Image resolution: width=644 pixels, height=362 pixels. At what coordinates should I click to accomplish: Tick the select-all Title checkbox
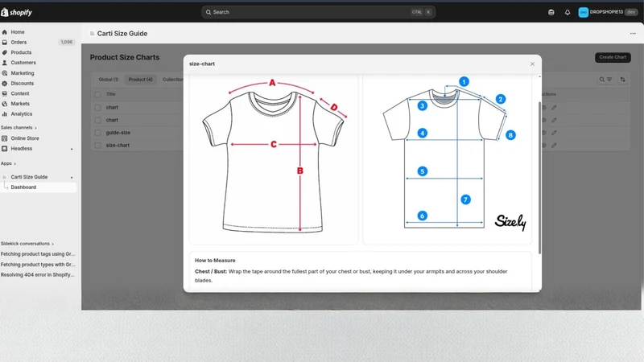coord(97,94)
